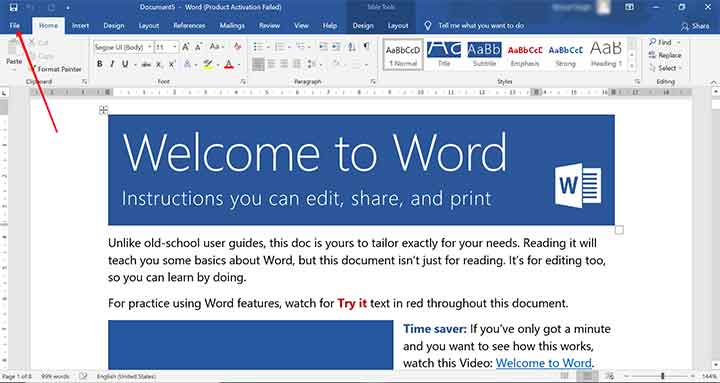Click the zoom slider handle

662,376
